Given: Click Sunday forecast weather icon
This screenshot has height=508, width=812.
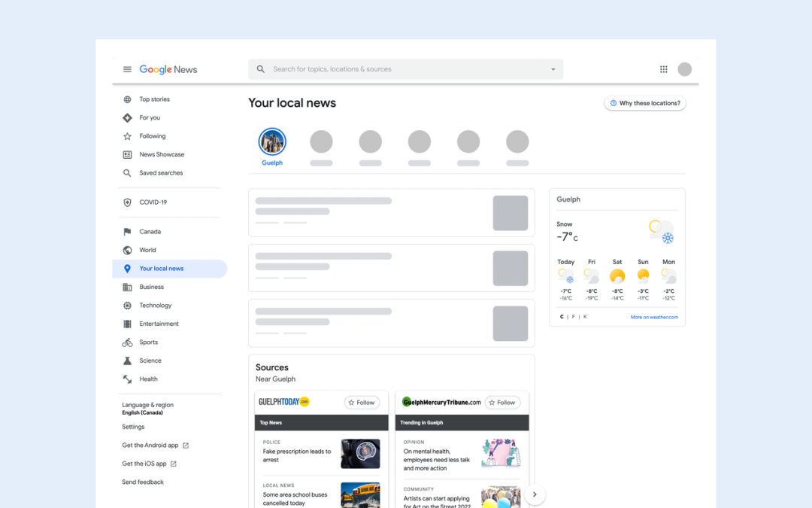Looking at the screenshot, I should (x=643, y=276).
